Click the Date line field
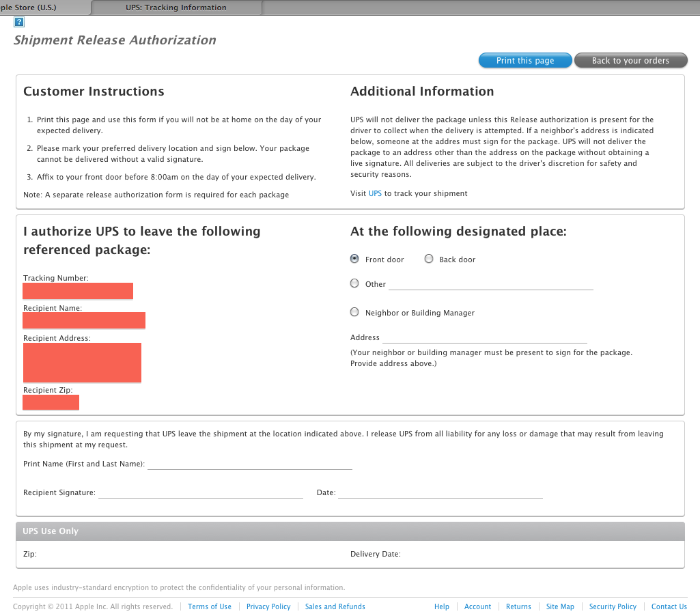 click(440, 494)
